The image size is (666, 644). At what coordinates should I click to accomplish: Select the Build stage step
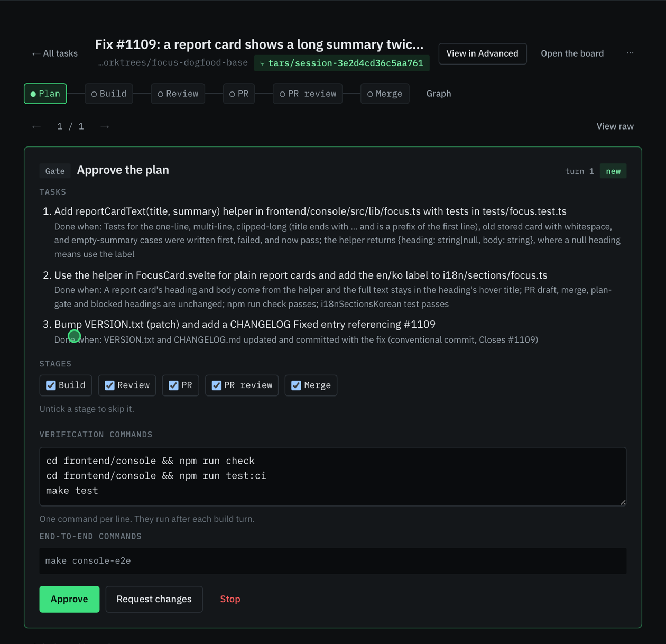coord(109,94)
